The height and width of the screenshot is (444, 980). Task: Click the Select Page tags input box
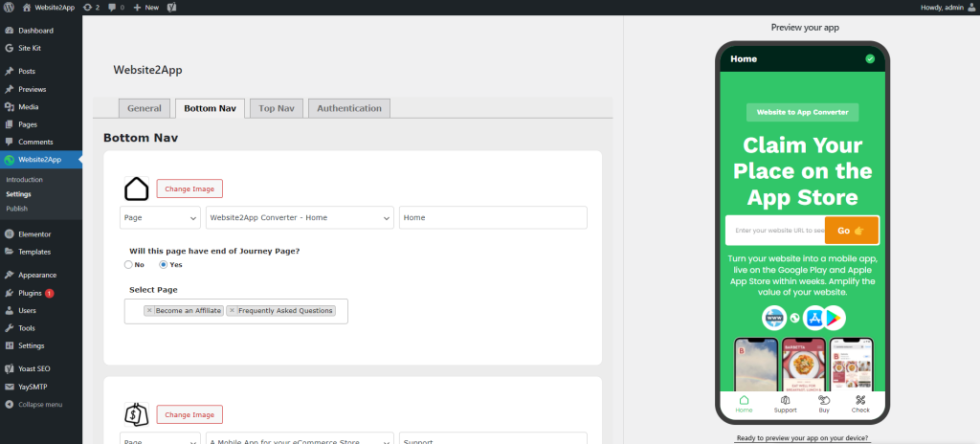236,311
